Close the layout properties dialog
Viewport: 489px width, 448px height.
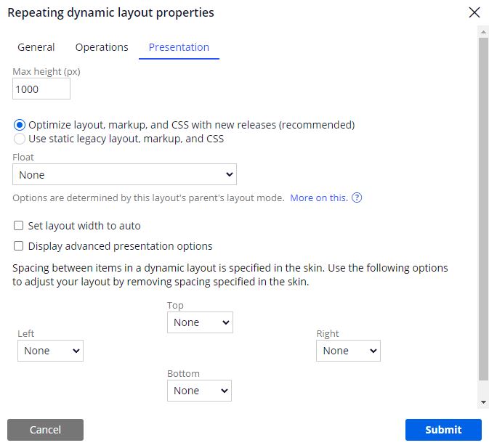474,12
